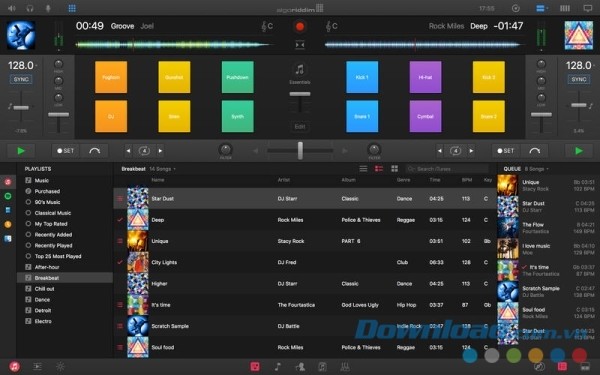Switch to plain list view icon

(x=363, y=169)
